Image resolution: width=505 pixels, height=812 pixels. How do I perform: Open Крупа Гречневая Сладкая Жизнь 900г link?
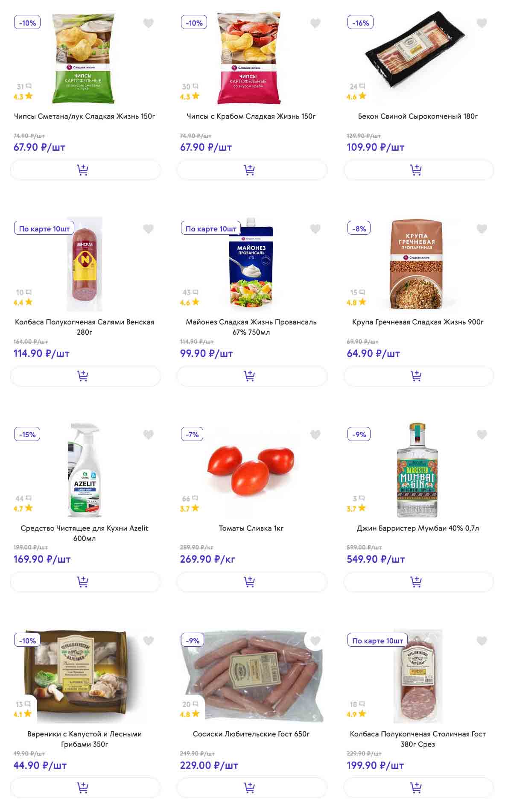[x=417, y=322]
